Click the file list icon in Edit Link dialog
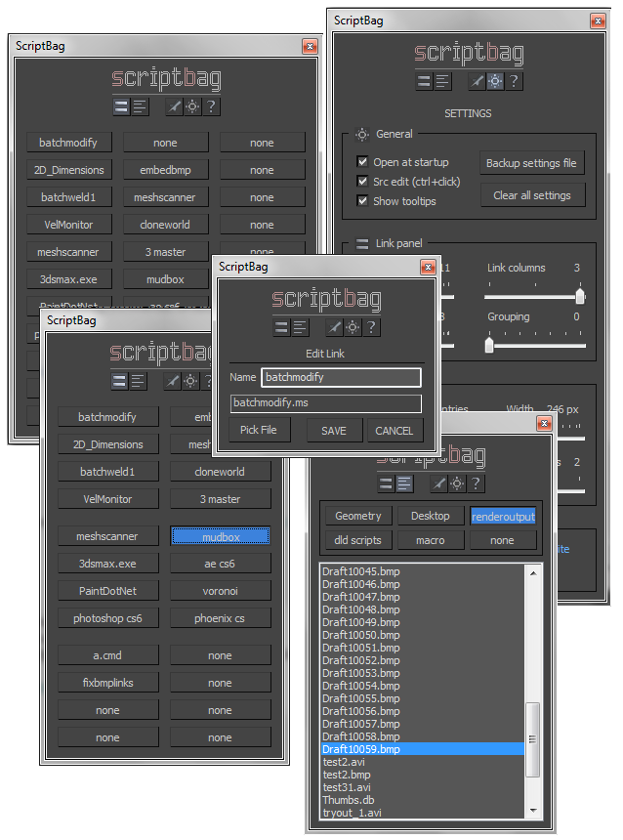 click(x=300, y=327)
